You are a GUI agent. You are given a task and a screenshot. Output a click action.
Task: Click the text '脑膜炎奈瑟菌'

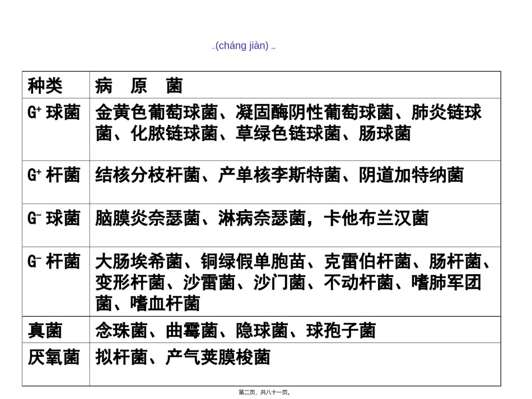pos(148,218)
